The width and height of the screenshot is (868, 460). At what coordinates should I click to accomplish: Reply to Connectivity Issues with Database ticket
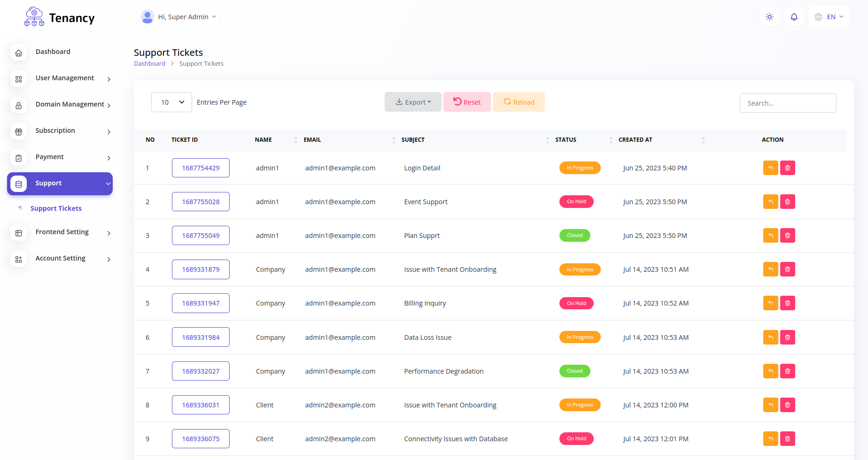(771, 438)
